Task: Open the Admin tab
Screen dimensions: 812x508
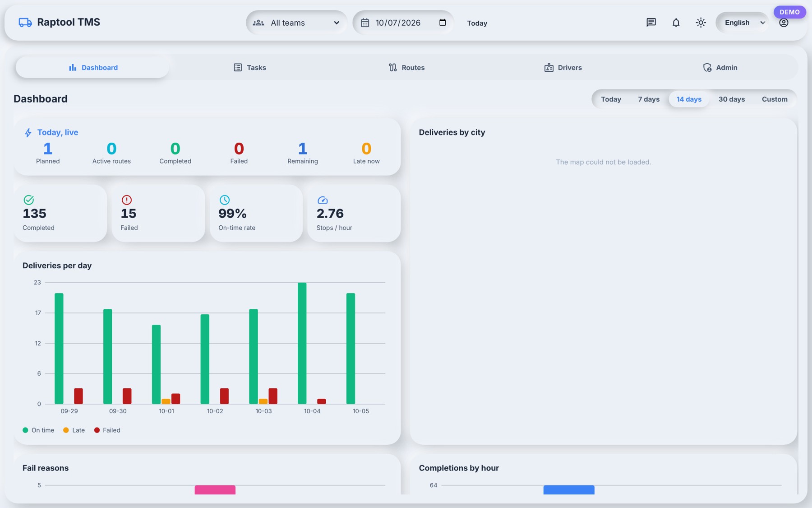Action: pyautogui.click(x=720, y=67)
